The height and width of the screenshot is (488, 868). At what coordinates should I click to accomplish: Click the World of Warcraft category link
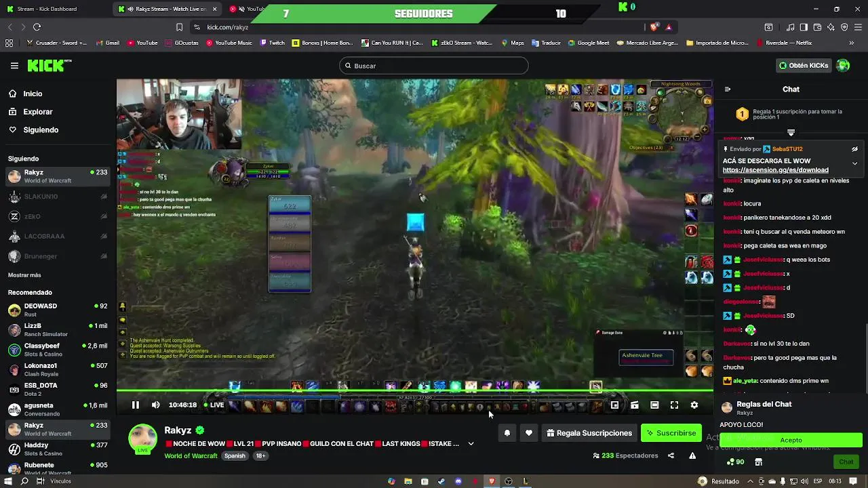point(191,456)
